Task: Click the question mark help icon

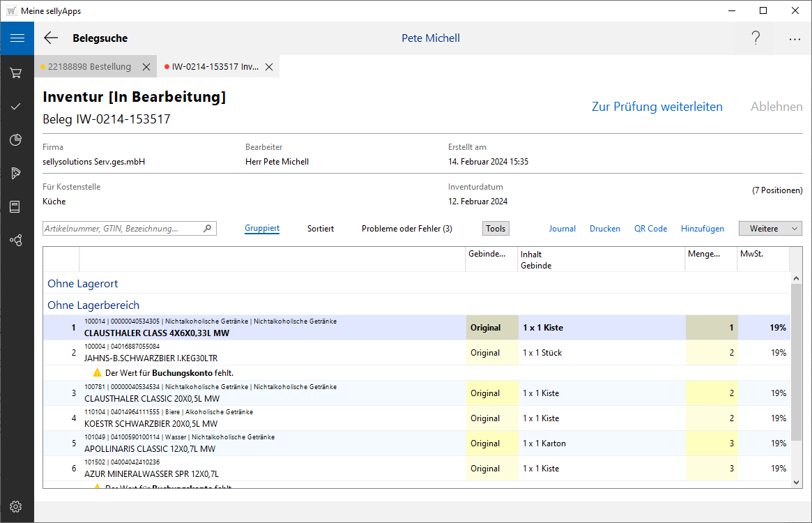Action: [x=756, y=38]
